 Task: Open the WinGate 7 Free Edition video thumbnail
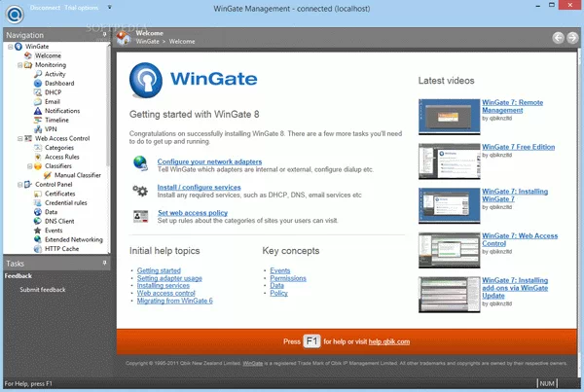(445, 160)
